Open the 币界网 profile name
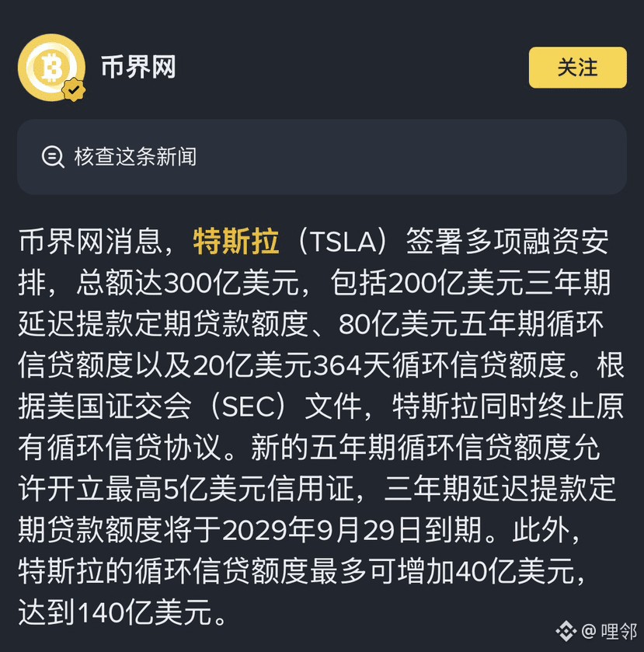This screenshot has width=644, height=652. click(138, 67)
